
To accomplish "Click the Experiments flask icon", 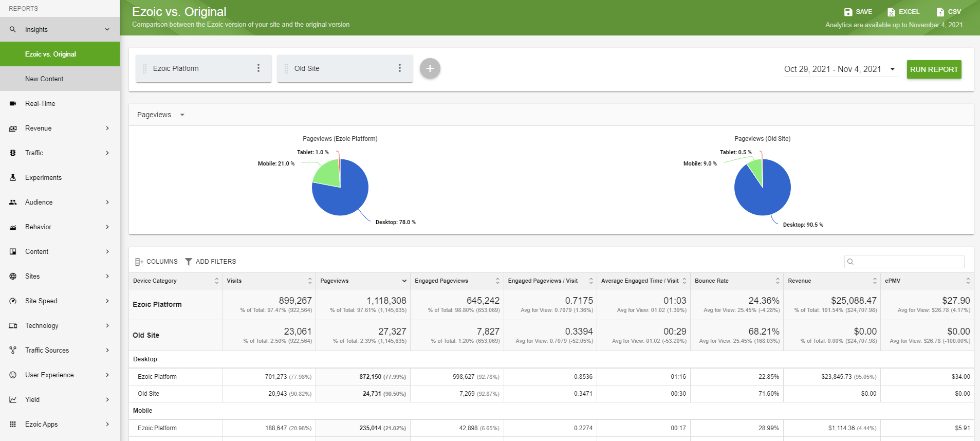I will (13, 178).
